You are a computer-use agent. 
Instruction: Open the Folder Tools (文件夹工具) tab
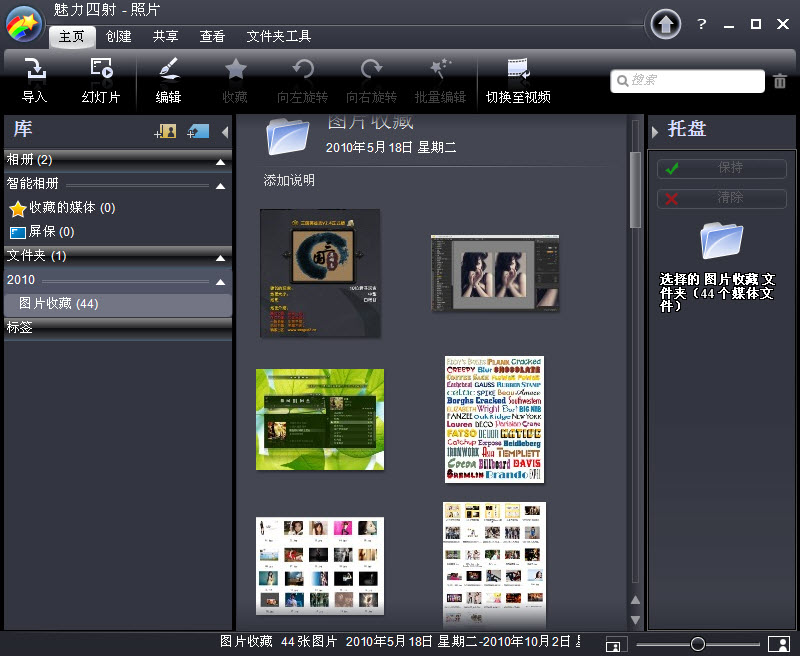[279, 37]
